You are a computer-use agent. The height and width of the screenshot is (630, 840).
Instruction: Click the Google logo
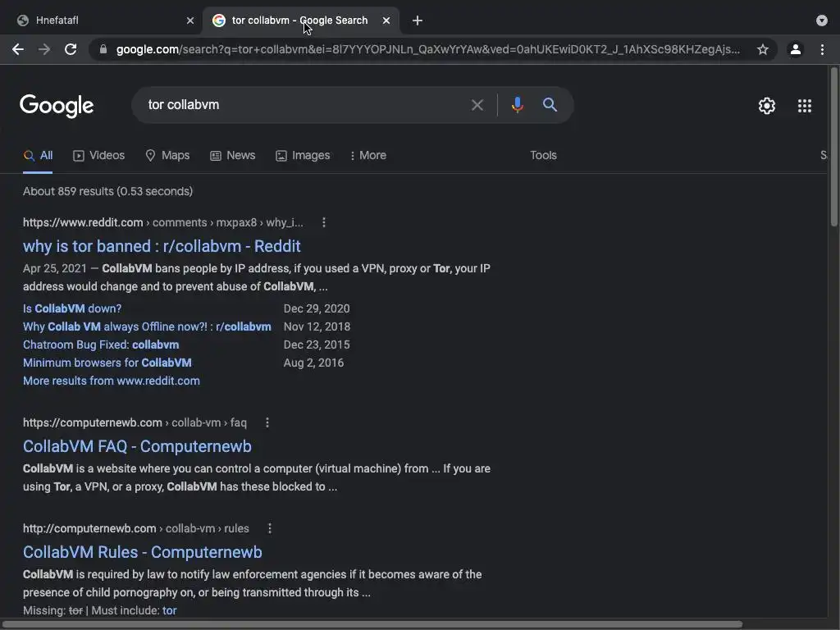click(x=57, y=106)
